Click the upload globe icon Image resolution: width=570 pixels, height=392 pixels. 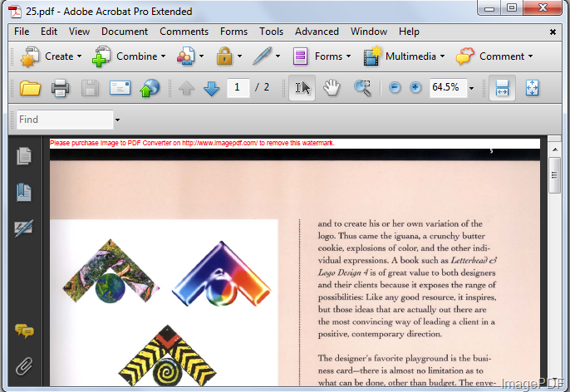point(150,88)
